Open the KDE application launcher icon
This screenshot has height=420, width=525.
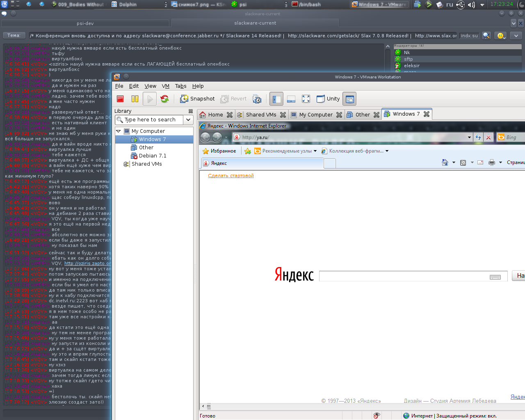tap(4, 4)
